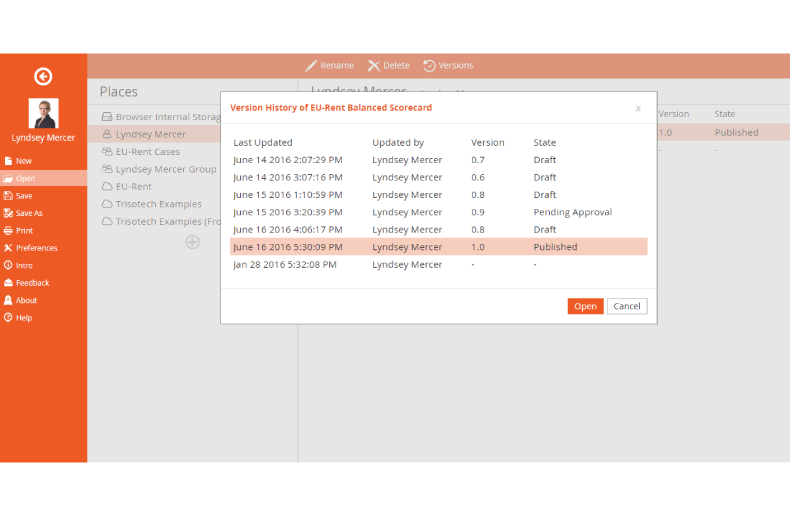Viewport: 790px width, 515px height.
Task: Select EU-Rent Cases in Places list
Action: (147, 152)
